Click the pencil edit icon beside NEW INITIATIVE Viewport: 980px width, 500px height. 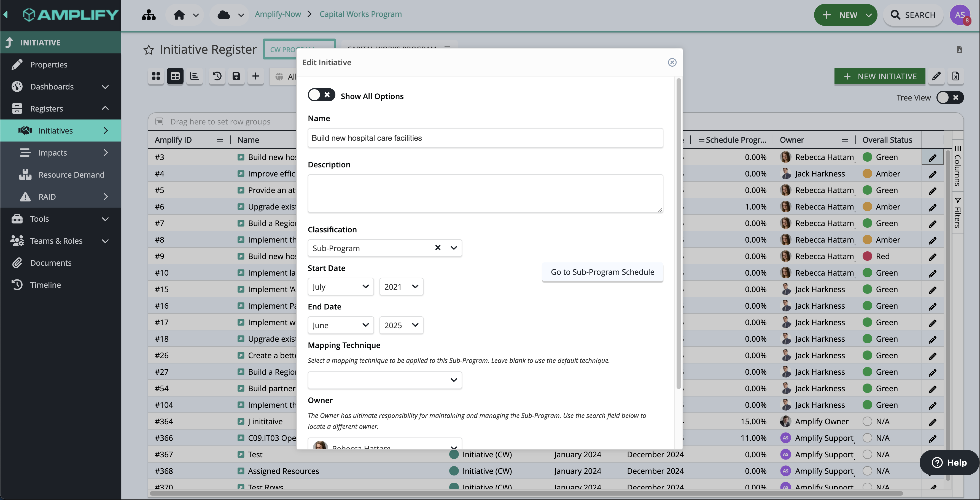[x=936, y=76]
